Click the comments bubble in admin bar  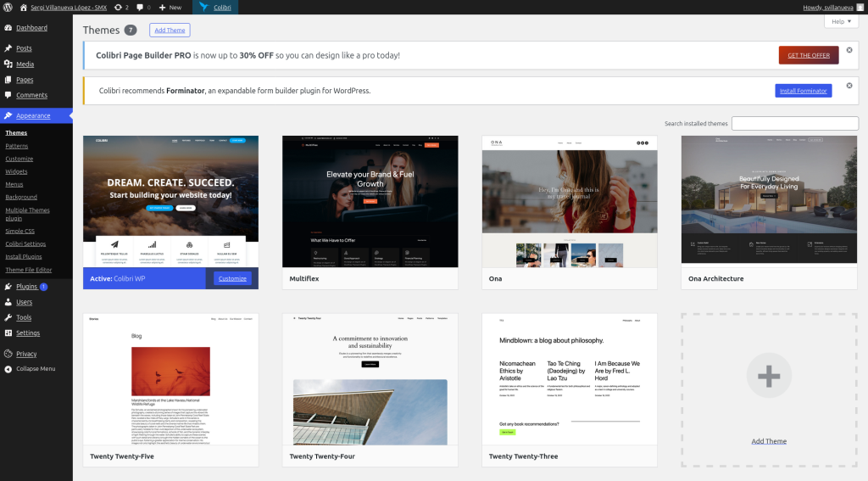coord(143,7)
